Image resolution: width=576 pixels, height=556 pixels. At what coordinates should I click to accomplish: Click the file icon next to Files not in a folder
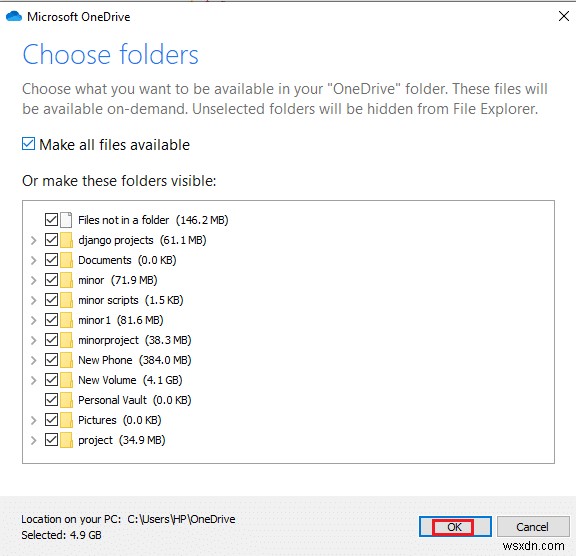point(66,220)
